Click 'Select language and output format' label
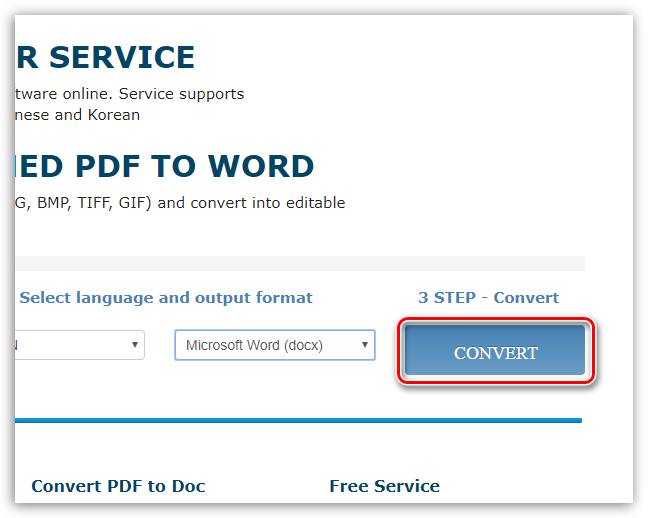The width and height of the screenshot is (648, 518). tap(166, 297)
